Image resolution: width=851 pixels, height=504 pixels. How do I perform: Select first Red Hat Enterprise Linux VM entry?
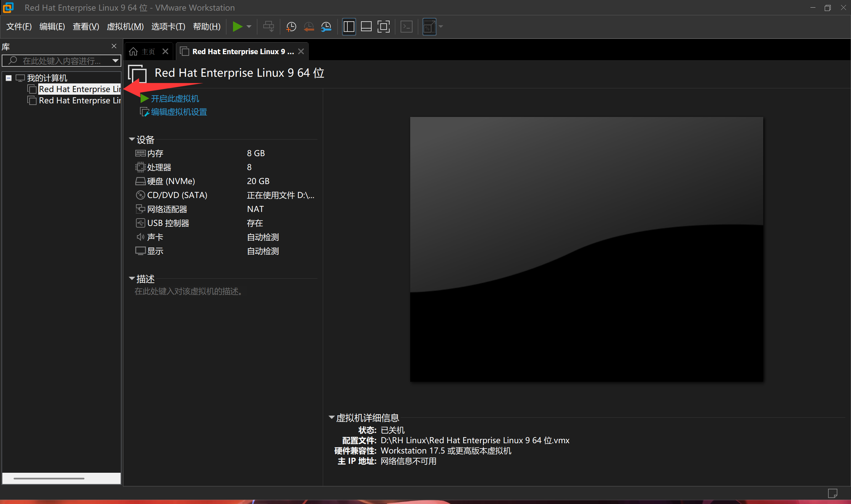(79, 89)
